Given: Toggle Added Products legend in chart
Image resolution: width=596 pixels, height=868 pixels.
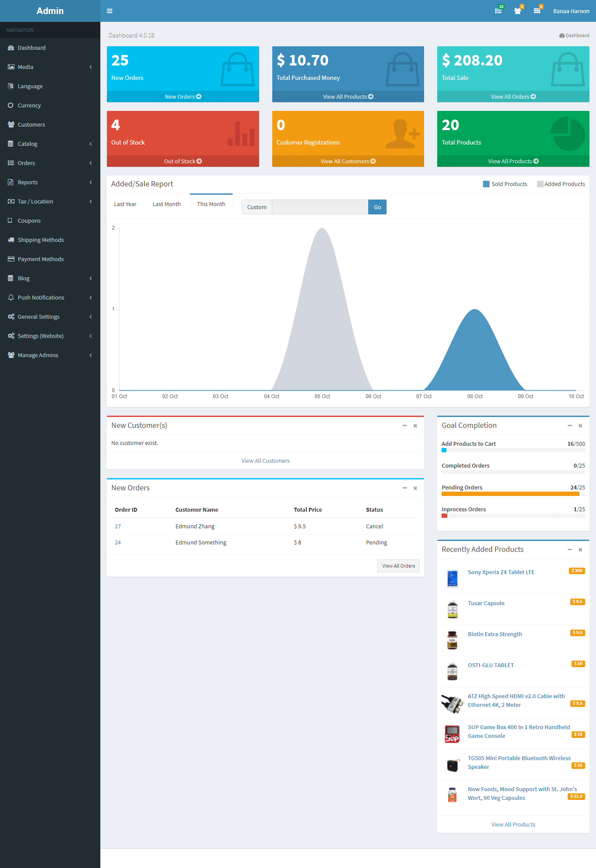Looking at the screenshot, I should [561, 184].
